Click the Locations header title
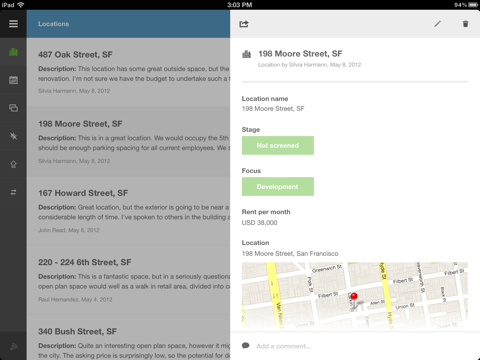 (x=54, y=24)
